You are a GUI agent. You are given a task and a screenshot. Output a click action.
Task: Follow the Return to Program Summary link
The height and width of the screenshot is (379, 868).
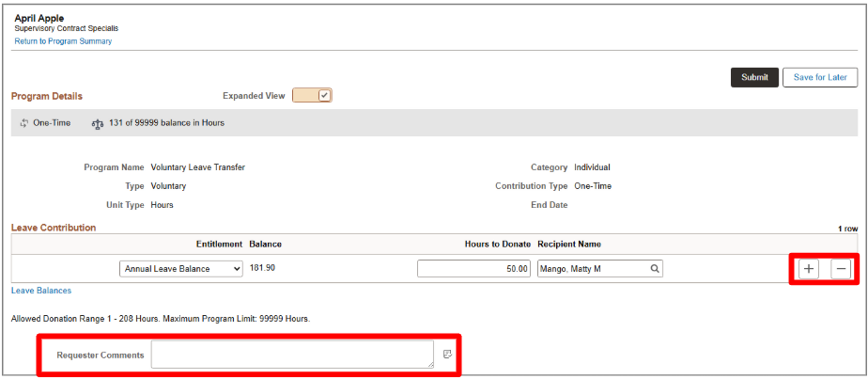63,41
